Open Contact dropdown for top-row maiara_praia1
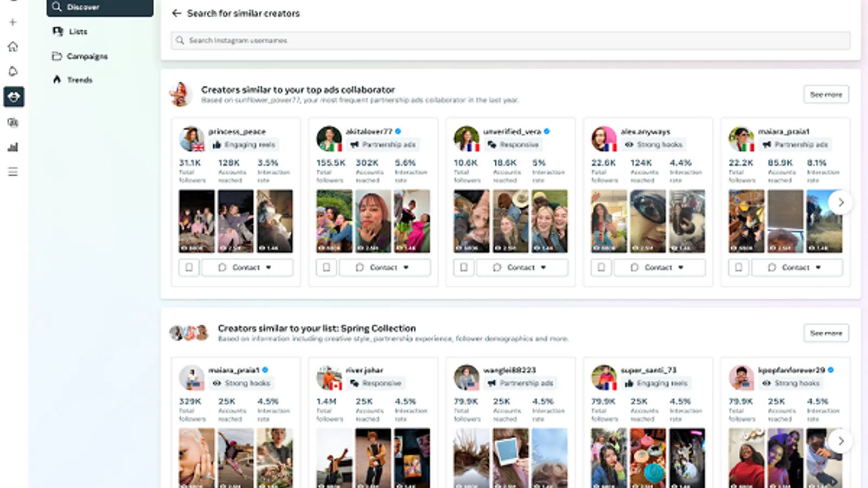Image resolution: width=868 pixels, height=488 pixels. [x=797, y=267]
